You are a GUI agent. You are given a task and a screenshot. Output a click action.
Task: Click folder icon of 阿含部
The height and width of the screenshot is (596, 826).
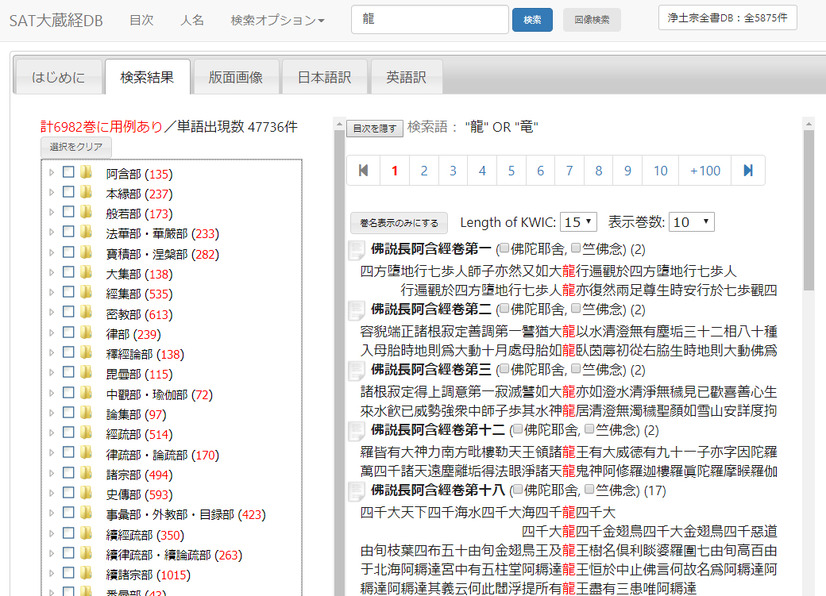tap(86, 173)
